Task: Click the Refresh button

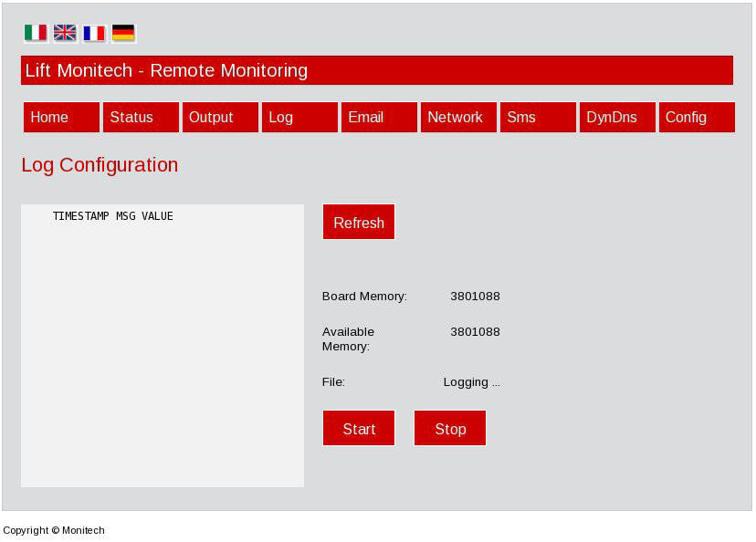Action: point(359,222)
